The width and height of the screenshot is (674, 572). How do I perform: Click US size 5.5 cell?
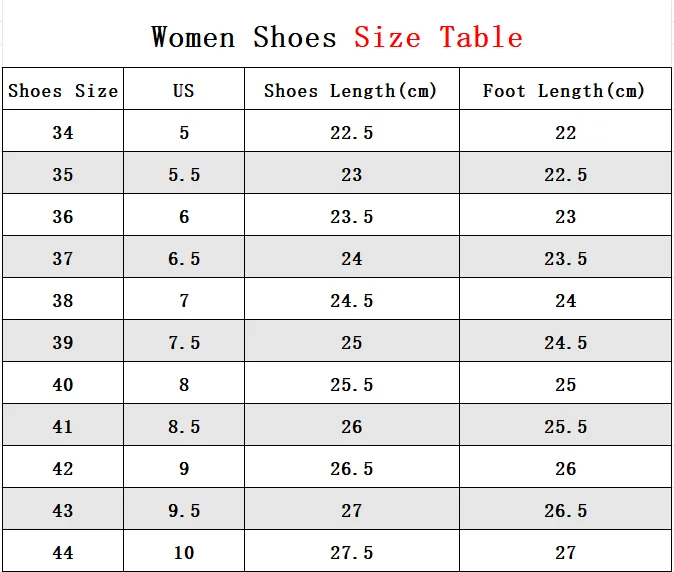[x=183, y=175]
